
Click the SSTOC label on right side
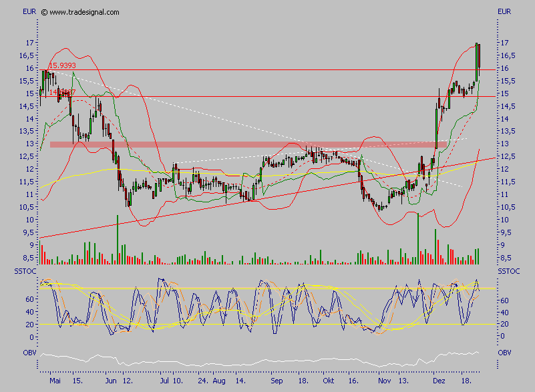(509, 271)
